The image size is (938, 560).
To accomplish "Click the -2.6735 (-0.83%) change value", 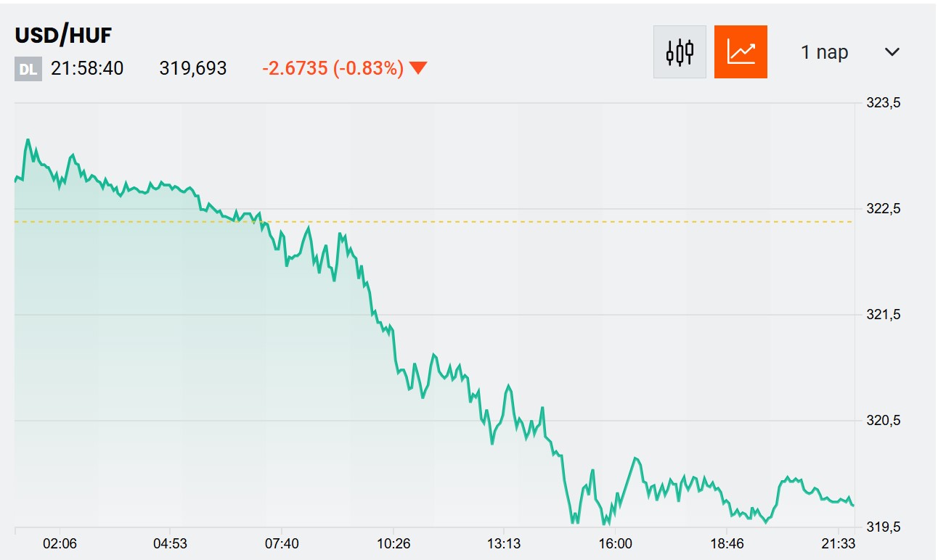I will pos(333,69).
